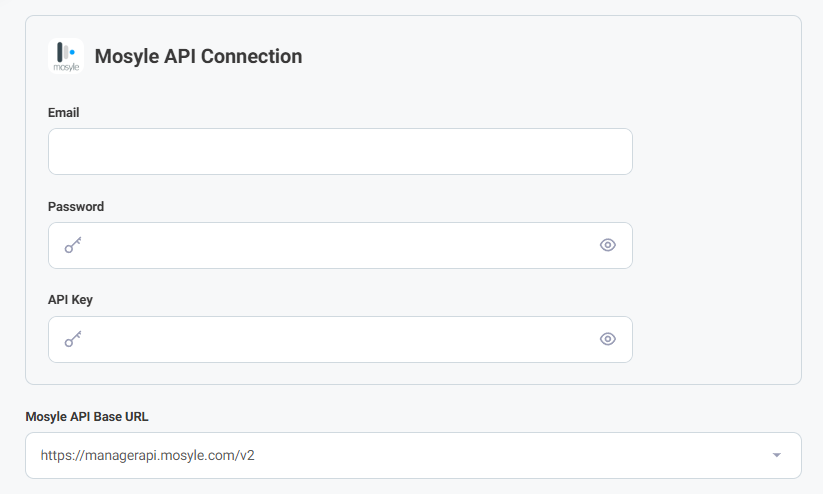Click the Password field label
Image resolution: width=823 pixels, height=494 pixels.
[x=76, y=206]
